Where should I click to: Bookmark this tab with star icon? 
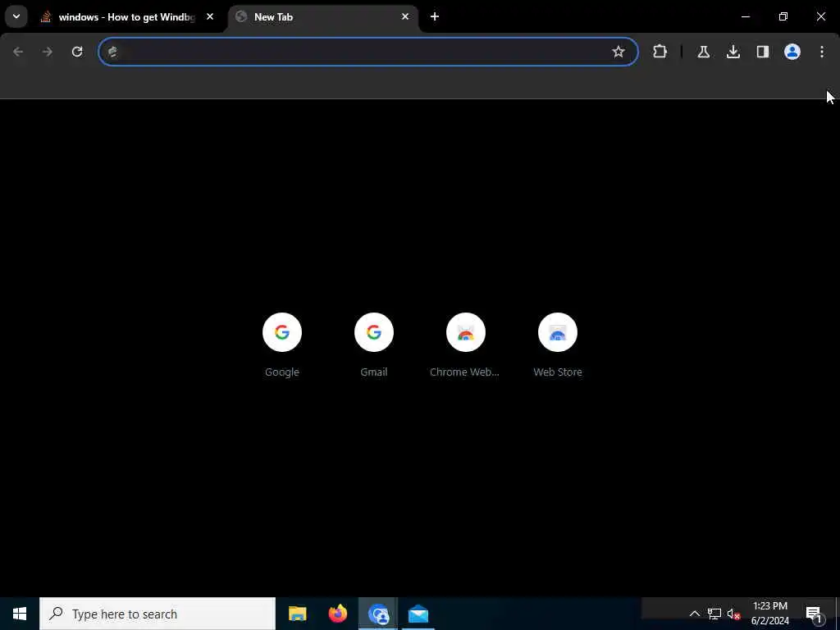pyautogui.click(x=619, y=52)
